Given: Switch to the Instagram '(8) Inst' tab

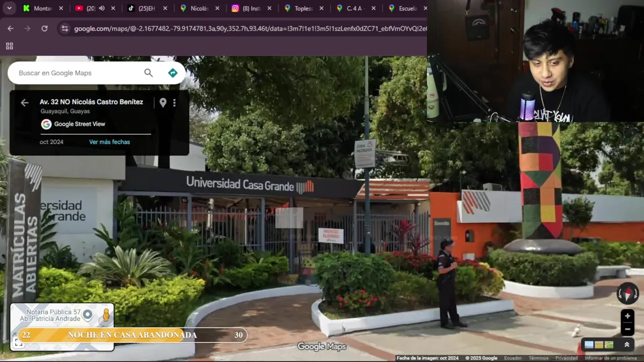Looking at the screenshot, I should [251, 8].
